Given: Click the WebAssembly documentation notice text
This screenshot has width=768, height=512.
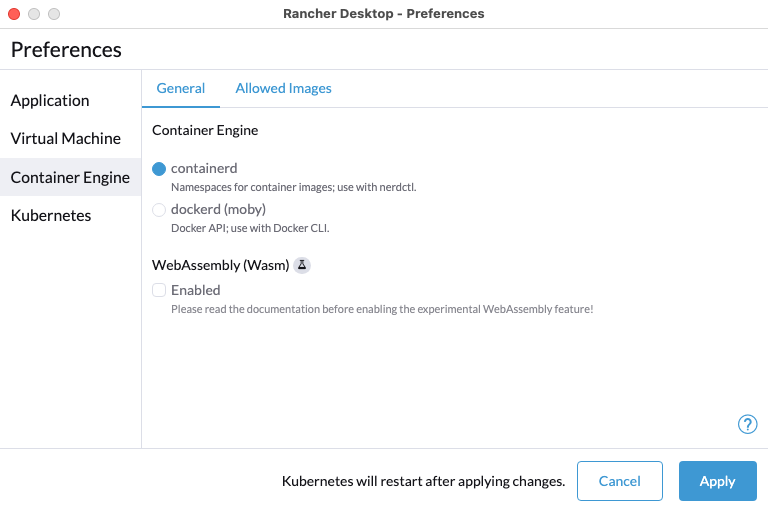Looking at the screenshot, I should click(x=382, y=309).
